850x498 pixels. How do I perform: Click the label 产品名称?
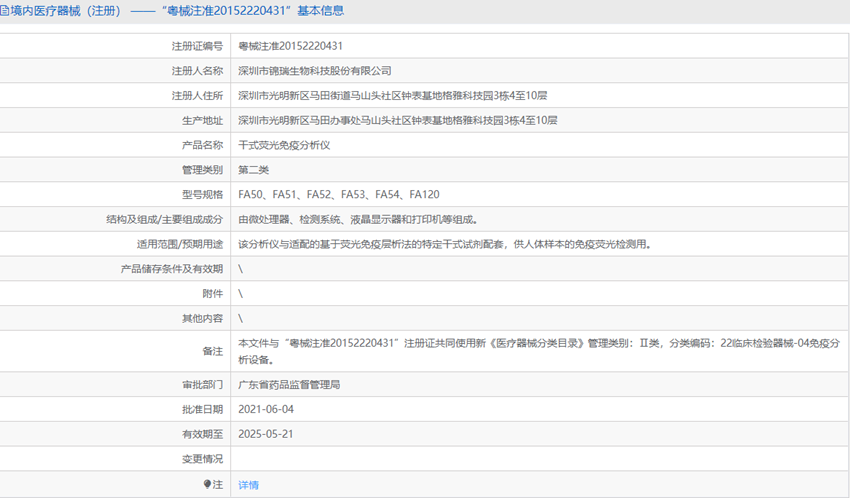[202, 145]
